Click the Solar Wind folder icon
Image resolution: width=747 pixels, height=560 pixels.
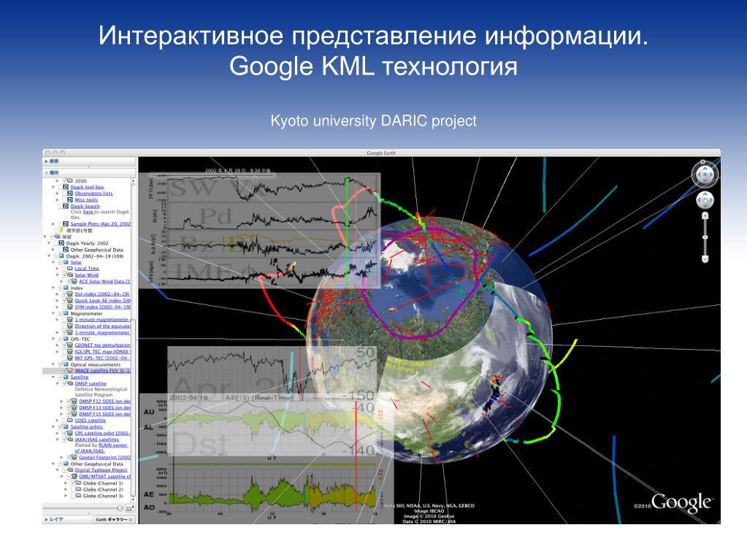coord(70,275)
